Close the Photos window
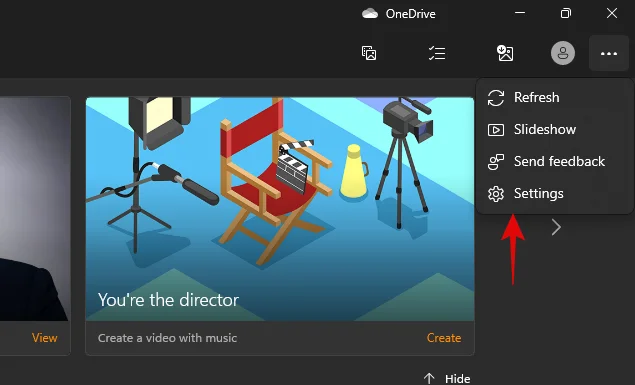The height and width of the screenshot is (385, 635). [612, 13]
